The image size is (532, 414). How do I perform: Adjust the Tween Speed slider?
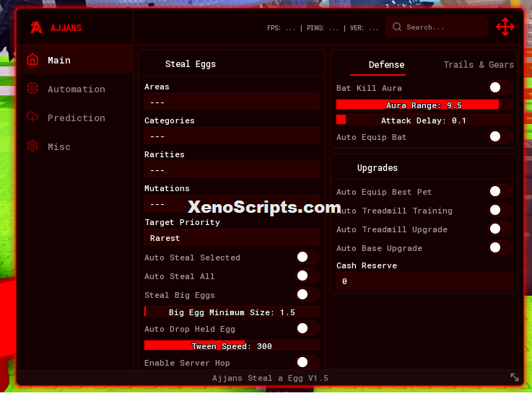click(232, 345)
